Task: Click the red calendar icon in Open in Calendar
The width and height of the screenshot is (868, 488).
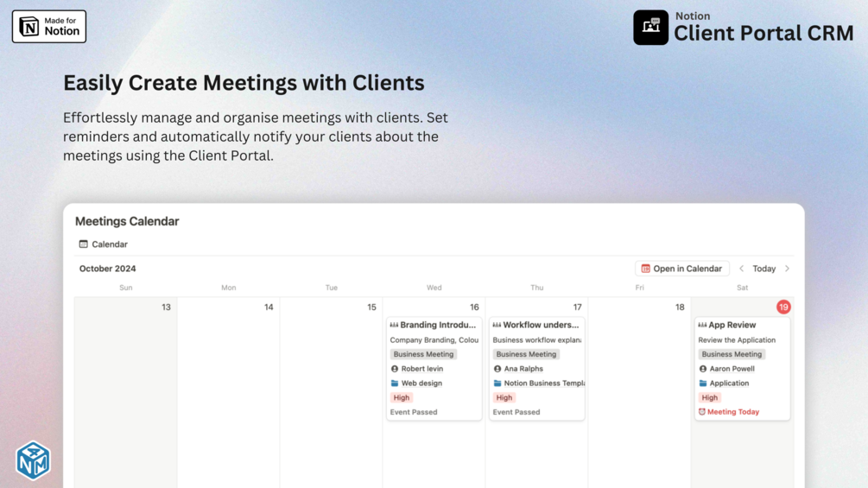Action: [x=645, y=269]
